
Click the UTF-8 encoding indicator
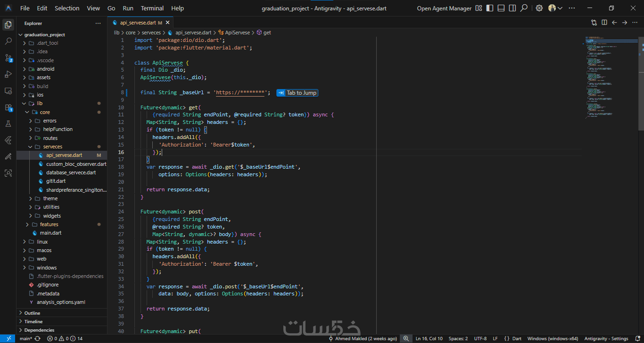(x=480, y=338)
